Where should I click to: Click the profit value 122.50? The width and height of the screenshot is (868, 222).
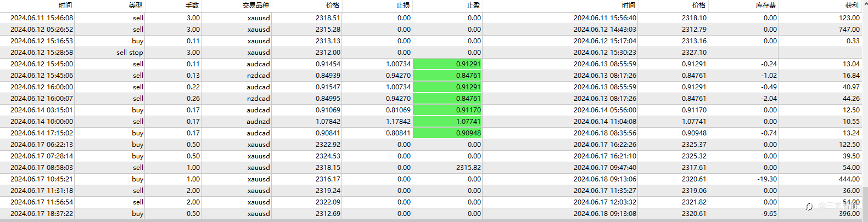tap(849, 144)
